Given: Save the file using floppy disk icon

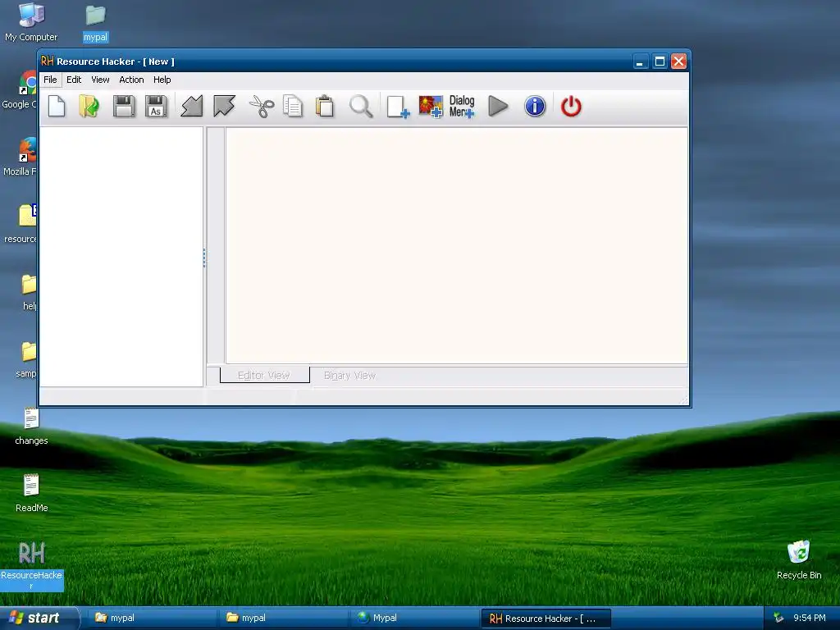Looking at the screenshot, I should tap(124, 106).
